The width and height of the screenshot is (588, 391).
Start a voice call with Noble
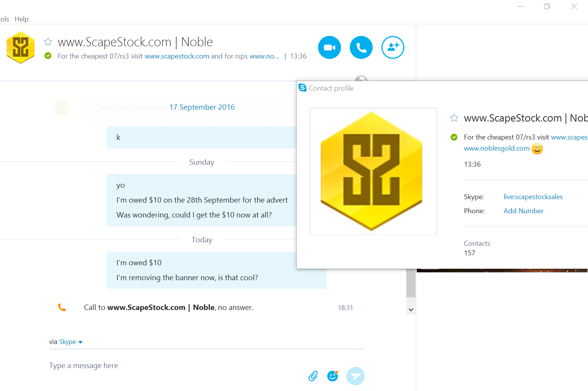pyautogui.click(x=361, y=47)
